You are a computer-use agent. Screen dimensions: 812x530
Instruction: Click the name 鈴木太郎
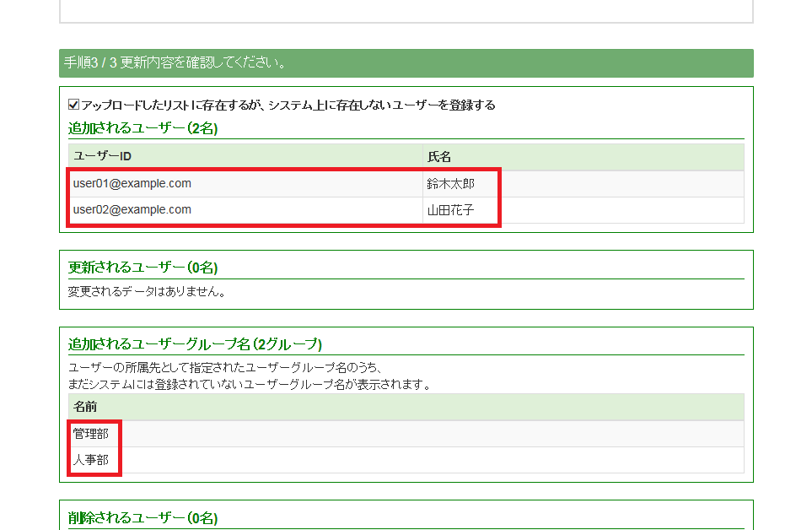pos(450,184)
